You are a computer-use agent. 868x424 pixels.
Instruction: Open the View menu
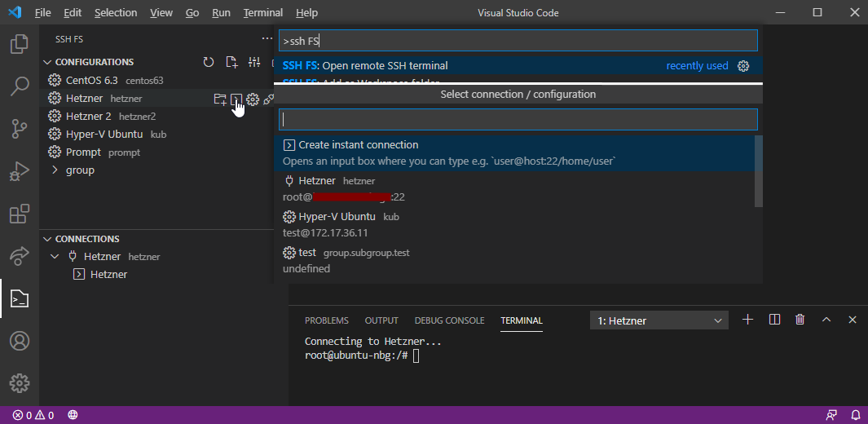click(x=161, y=13)
